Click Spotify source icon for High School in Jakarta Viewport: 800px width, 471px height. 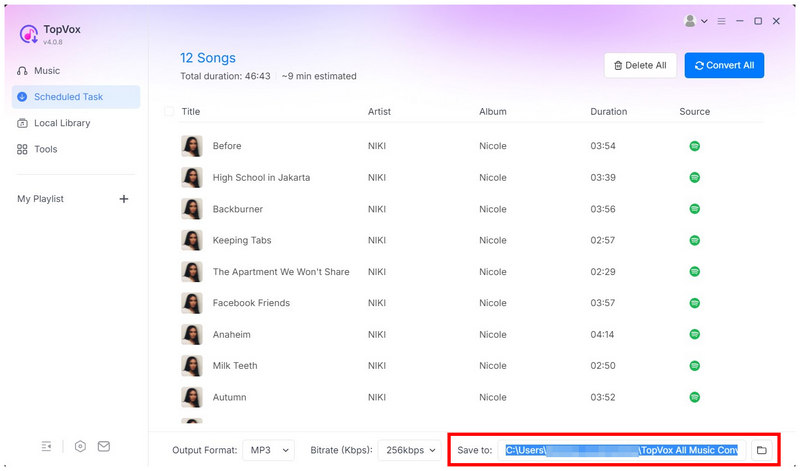[694, 178]
